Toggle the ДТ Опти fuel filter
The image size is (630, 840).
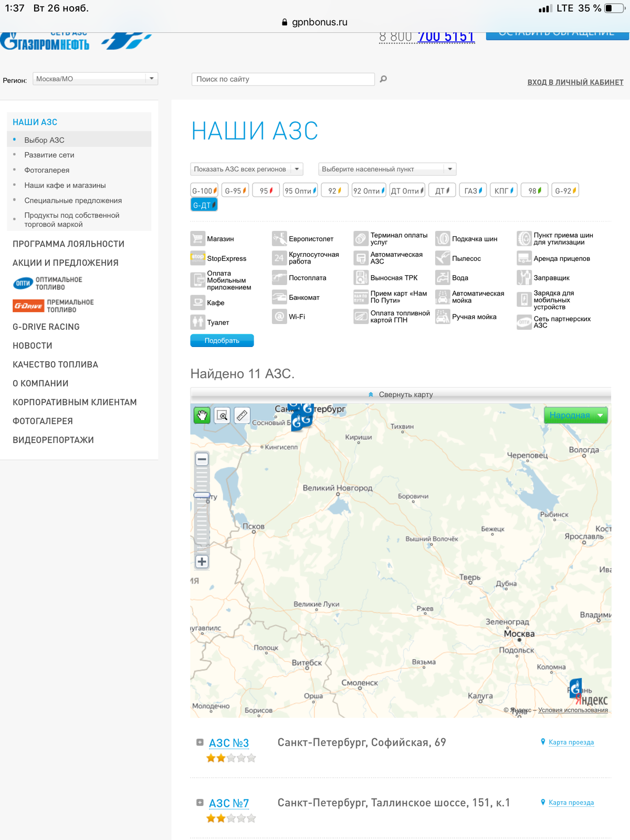[407, 191]
